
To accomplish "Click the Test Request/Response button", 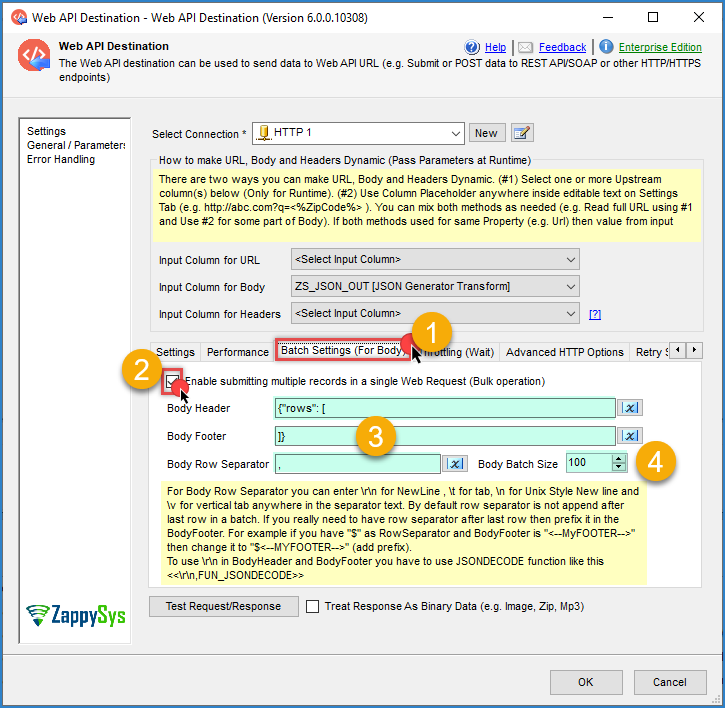I will [224, 606].
